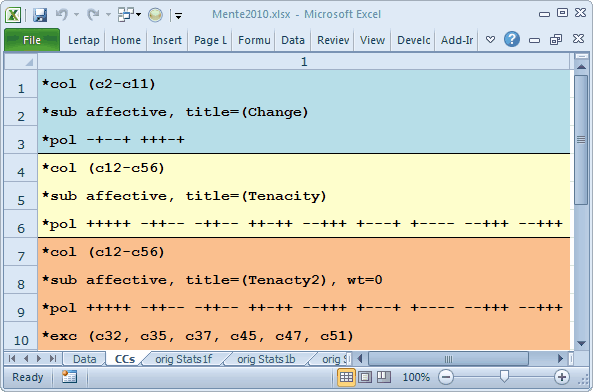Switch to Normal view

tap(346, 377)
